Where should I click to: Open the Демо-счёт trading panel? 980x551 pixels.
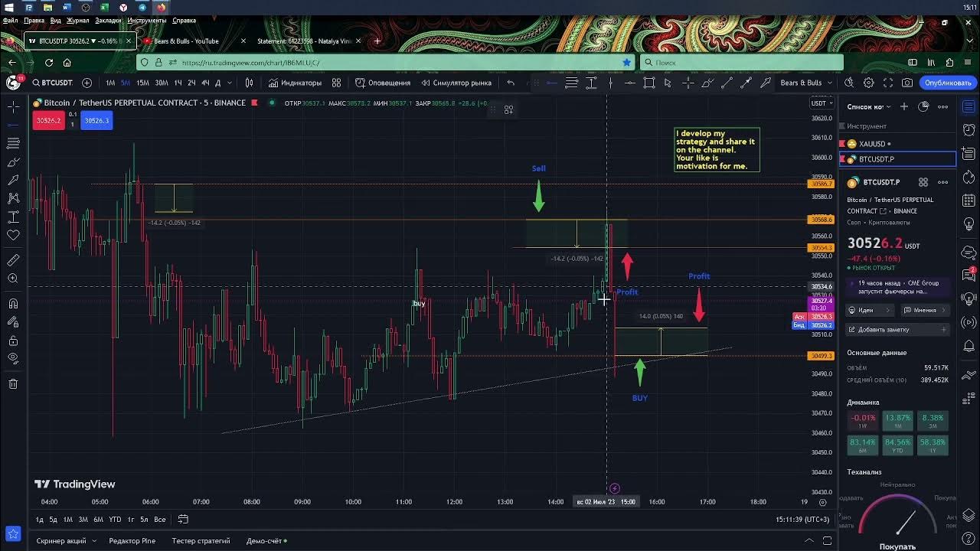(266, 541)
